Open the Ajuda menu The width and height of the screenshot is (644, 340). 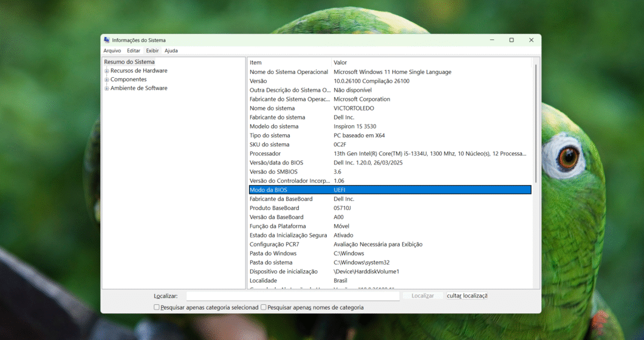(171, 50)
